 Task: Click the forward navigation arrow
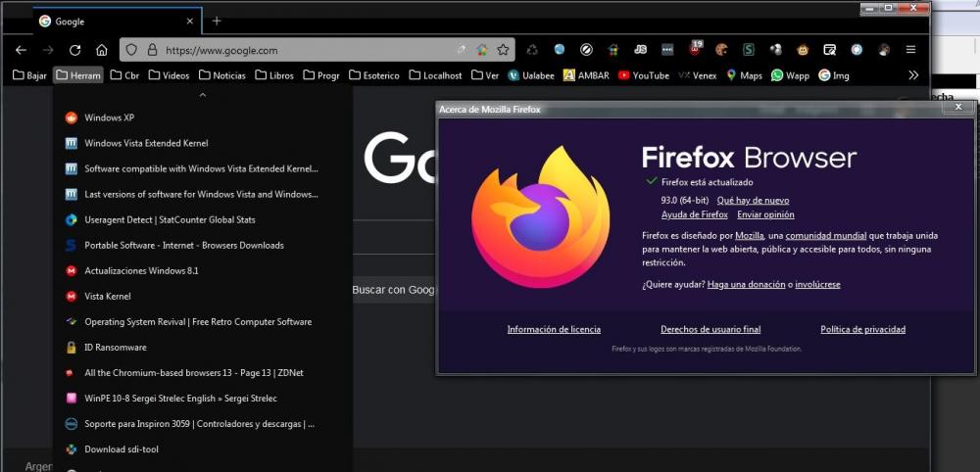click(48, 50)
